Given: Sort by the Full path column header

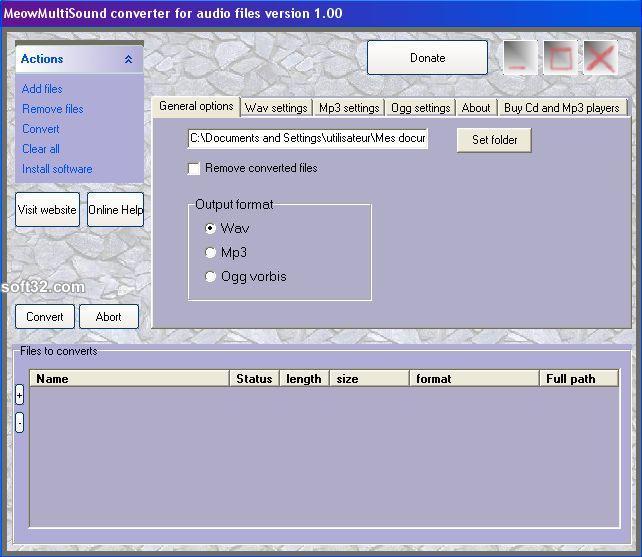Looking at the screenshot, I should [579, 378].
